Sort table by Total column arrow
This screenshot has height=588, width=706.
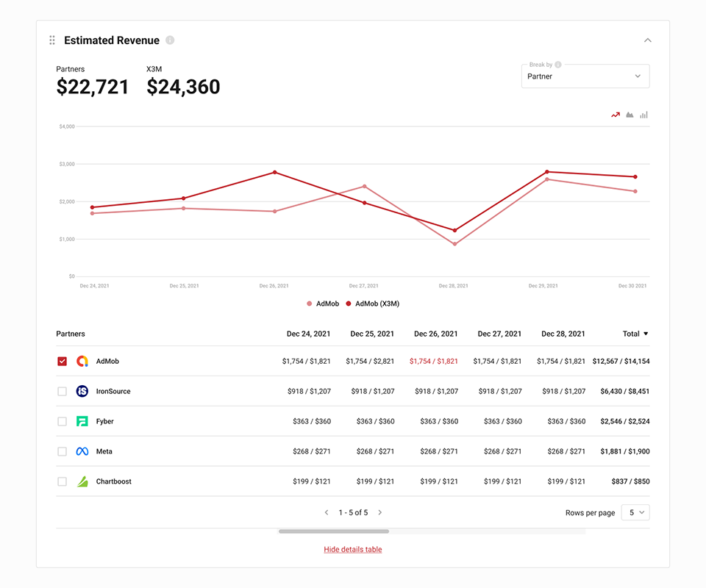646,334
